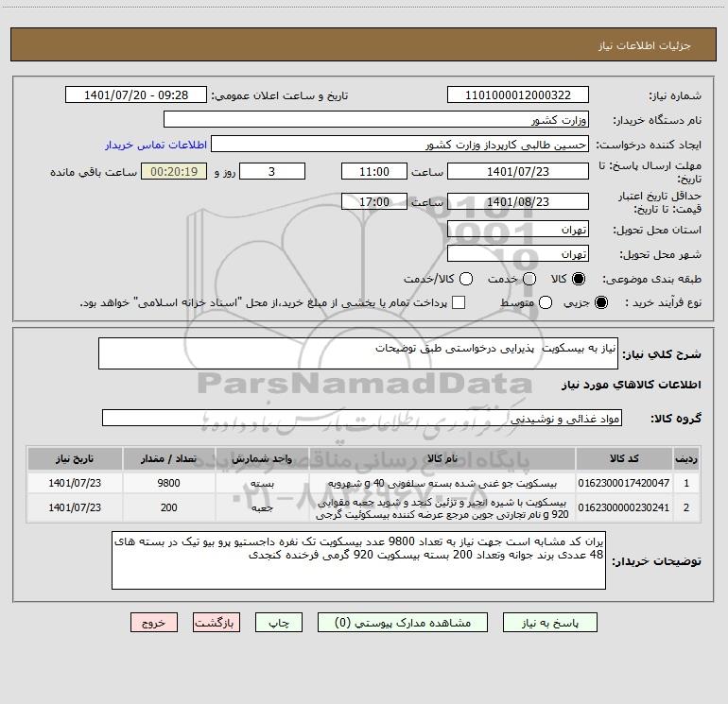Click the quantity cell 9800
The image size is (728, 704).
point(168,483)
